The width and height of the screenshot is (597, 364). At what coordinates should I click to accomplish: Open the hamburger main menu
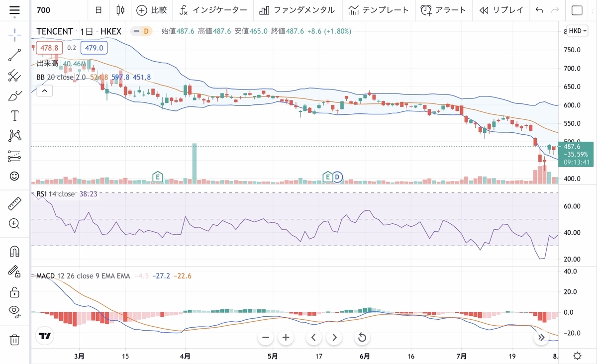click(15, 10)
